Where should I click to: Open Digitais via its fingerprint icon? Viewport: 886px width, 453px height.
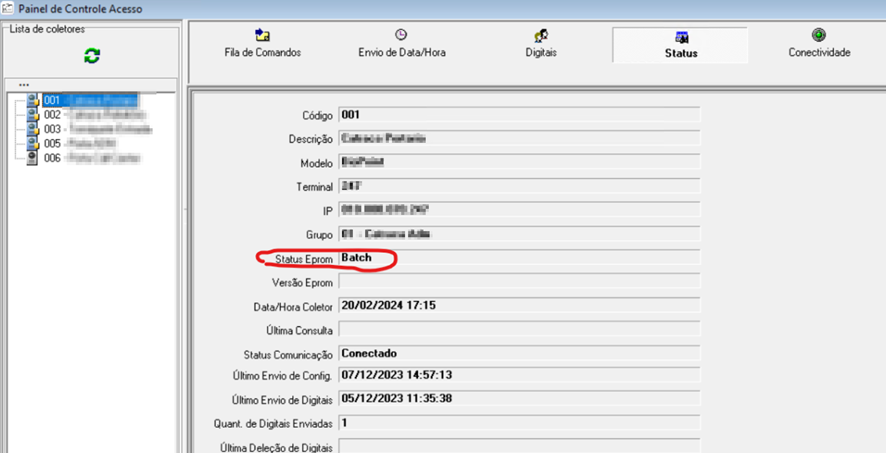(541, 35)
